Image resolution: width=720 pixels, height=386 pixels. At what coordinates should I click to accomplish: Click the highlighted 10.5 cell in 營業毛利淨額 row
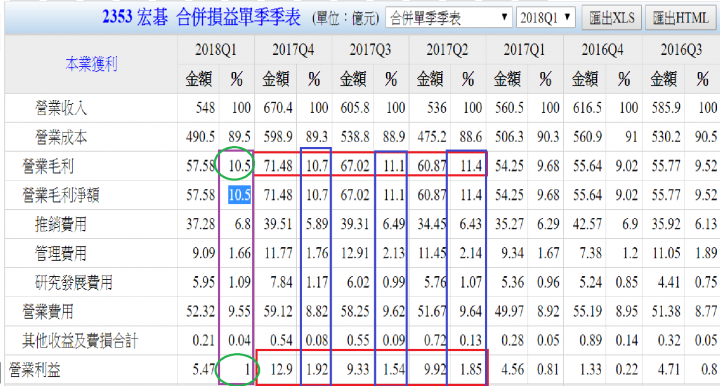(x=240, y=195)
